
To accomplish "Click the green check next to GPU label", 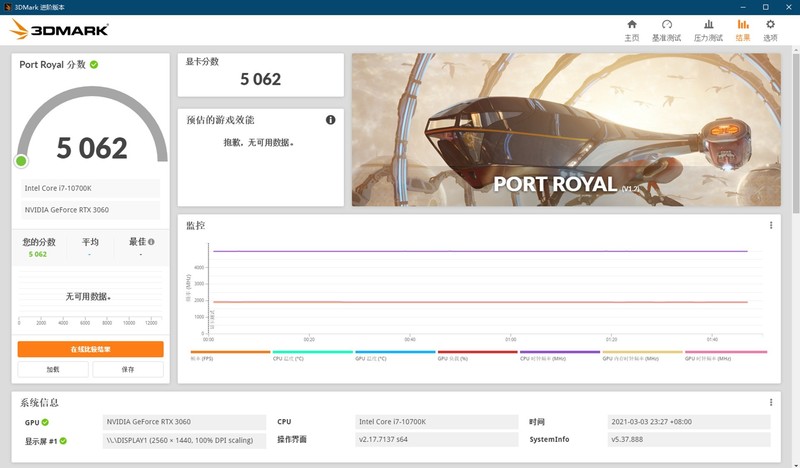I will (x=45, y=422).
